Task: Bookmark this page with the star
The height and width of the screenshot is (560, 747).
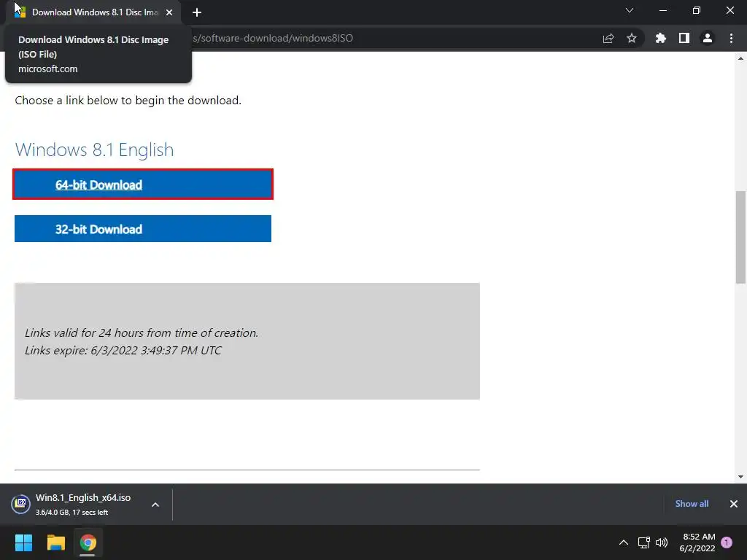Action: pos(632,38)
